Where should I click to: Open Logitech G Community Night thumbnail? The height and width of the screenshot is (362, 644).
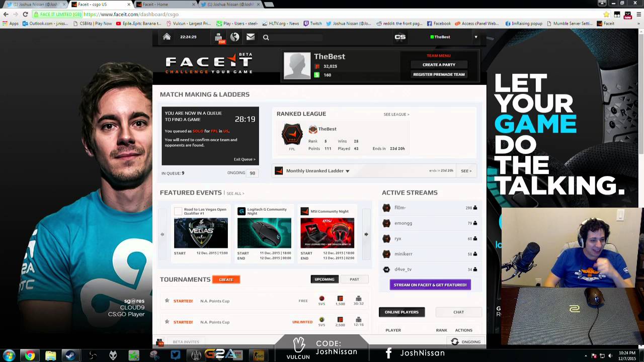coord(264,233)
